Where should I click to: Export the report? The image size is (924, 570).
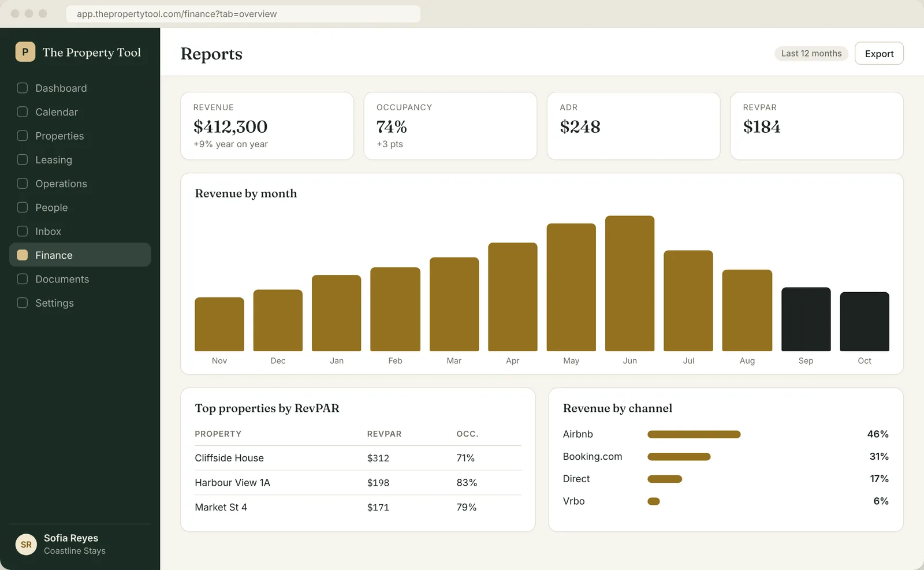(x=879, y=53)
